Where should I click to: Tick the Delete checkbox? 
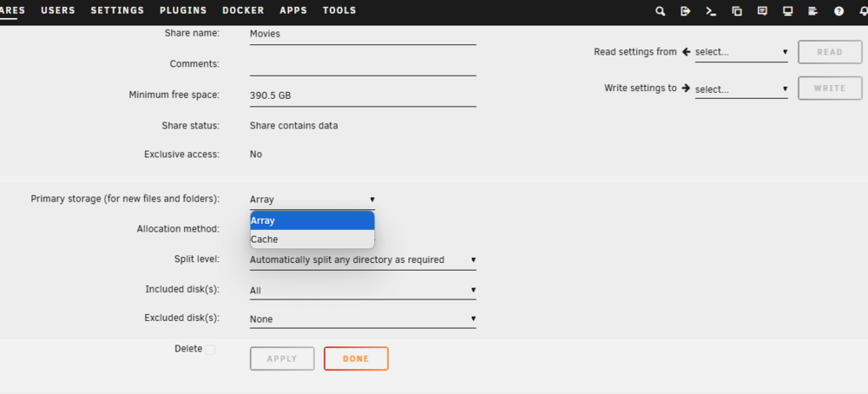(x=210, y=350)
